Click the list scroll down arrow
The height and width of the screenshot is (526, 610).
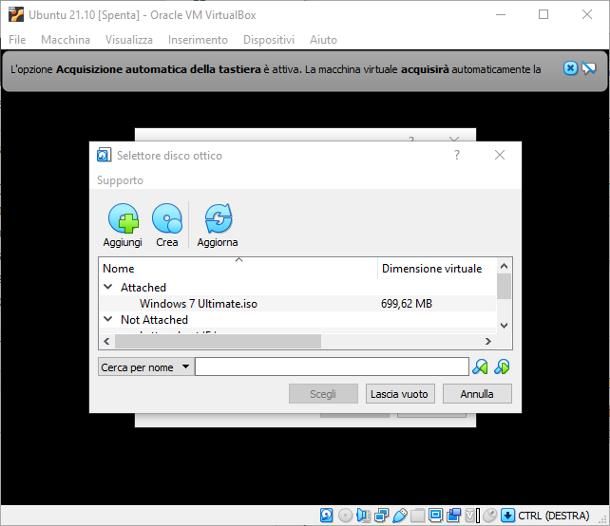tap(504, 325)
